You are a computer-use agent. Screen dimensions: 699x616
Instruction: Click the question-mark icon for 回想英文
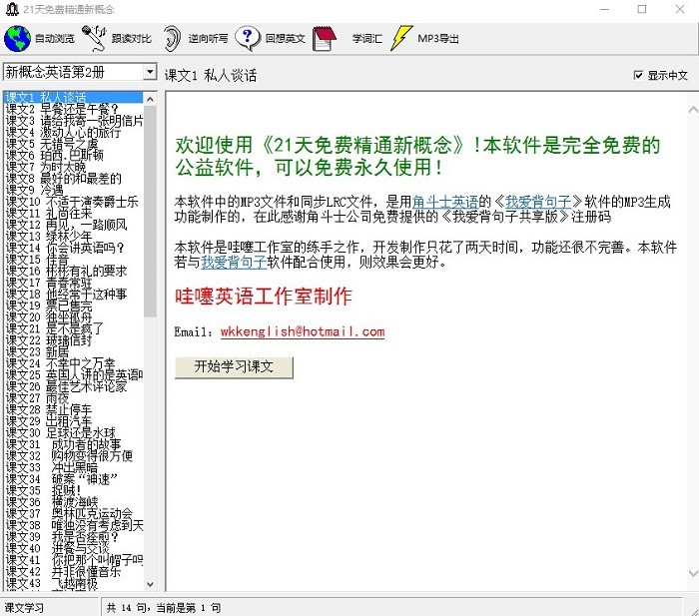coord(247,39)
